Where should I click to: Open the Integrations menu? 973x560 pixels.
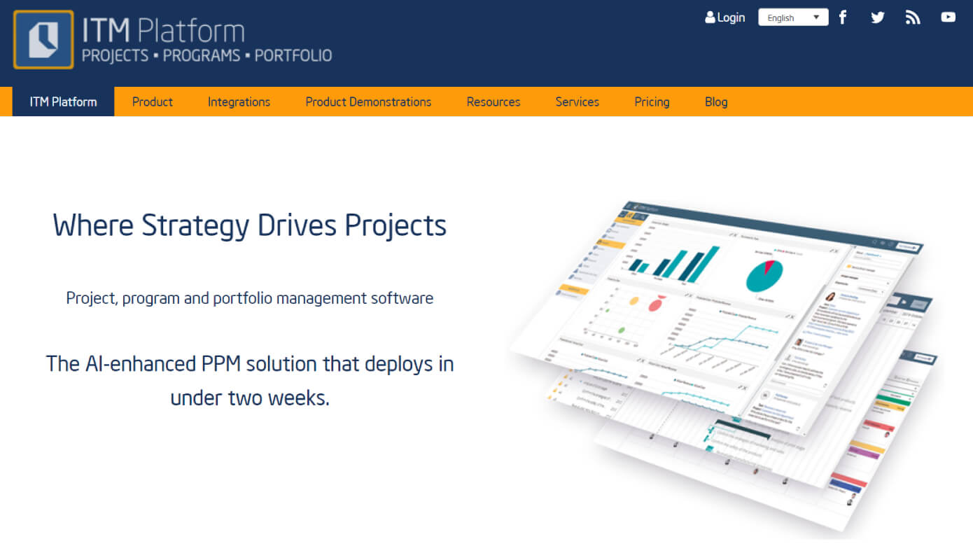239,101
